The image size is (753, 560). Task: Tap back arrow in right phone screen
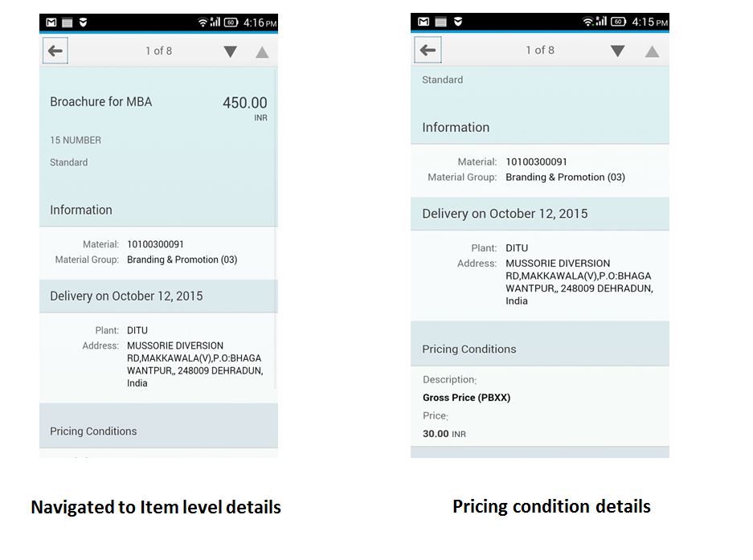click(428, 50)
